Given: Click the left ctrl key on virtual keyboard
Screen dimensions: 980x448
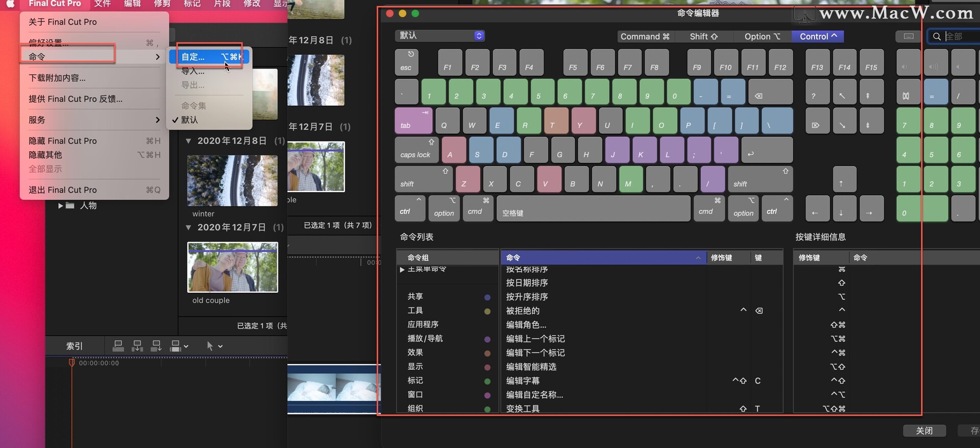Looking at the screenshot, I should (x=410, y=208).
